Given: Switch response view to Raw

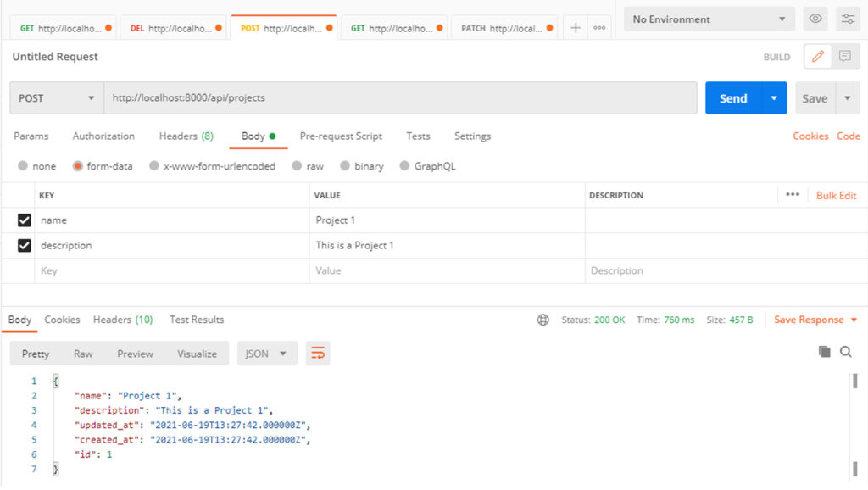Looking at the screenshot, I should coord(83,354).
